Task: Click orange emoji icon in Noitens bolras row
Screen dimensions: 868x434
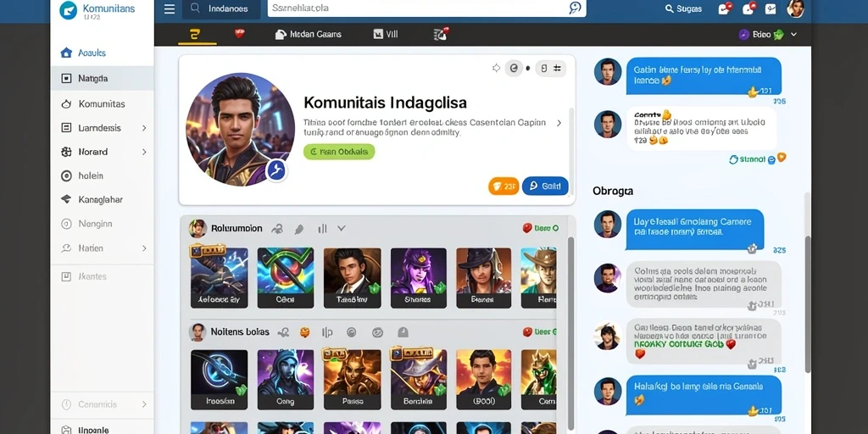Action: [305, 332]
